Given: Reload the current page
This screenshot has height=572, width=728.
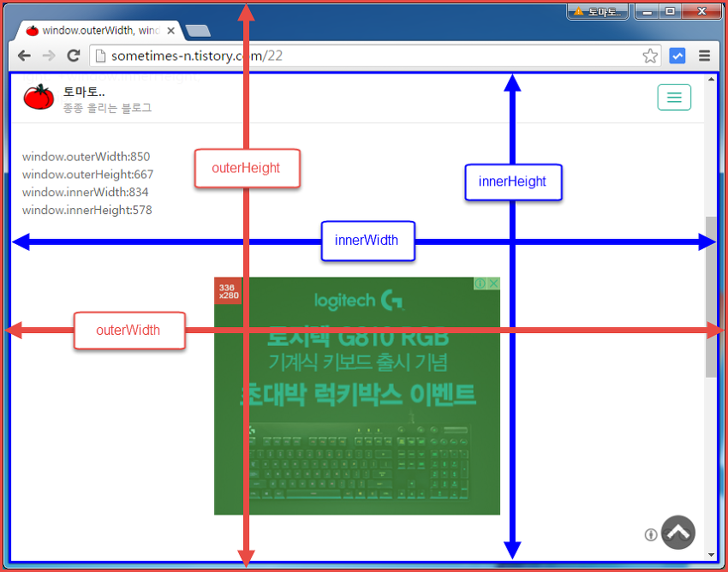Looking at the screenshot, I should pyautogui.click(x=74, y=56).
